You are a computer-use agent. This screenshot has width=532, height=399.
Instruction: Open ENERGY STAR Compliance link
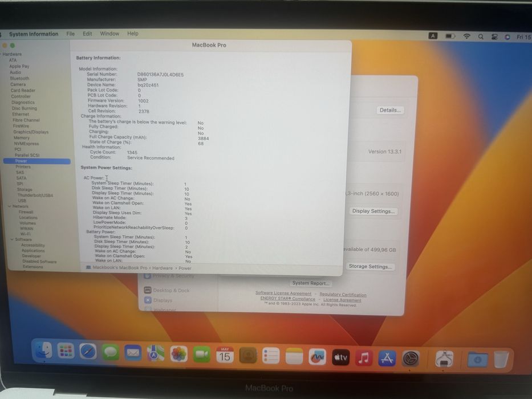point(288,299)
